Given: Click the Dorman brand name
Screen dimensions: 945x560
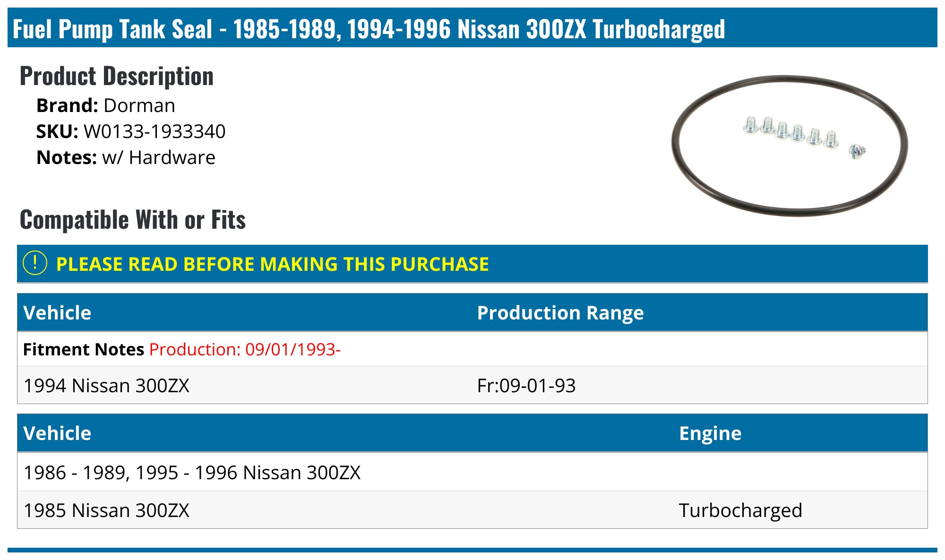Looking at the screenshot, I should point(139,105).
